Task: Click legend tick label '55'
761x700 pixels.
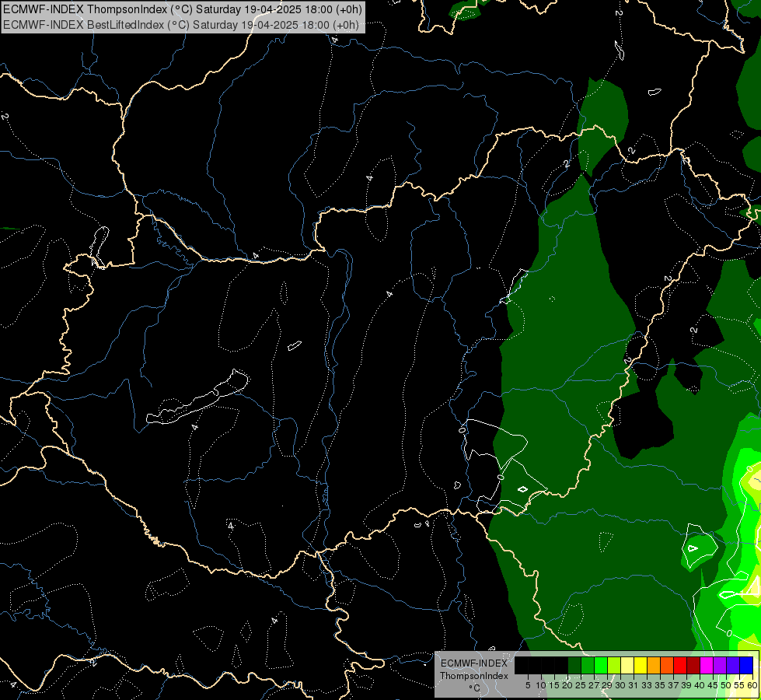Action: pos(739,685)
